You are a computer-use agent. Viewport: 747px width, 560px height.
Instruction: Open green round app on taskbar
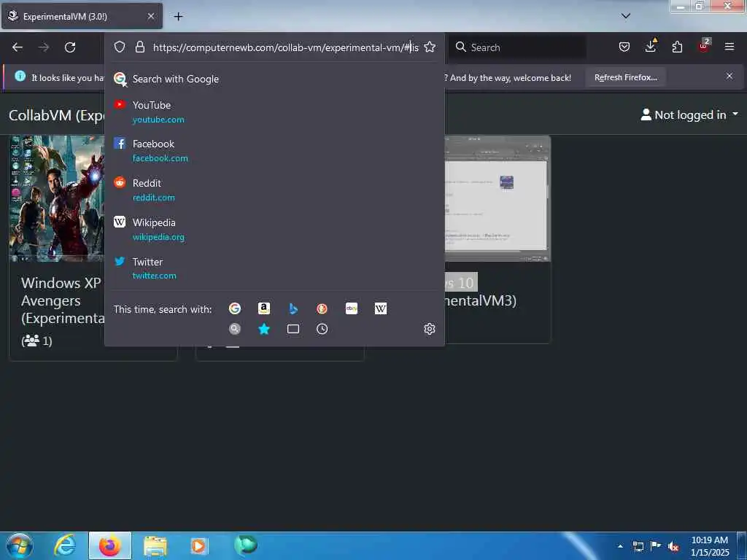coord(246,545)
